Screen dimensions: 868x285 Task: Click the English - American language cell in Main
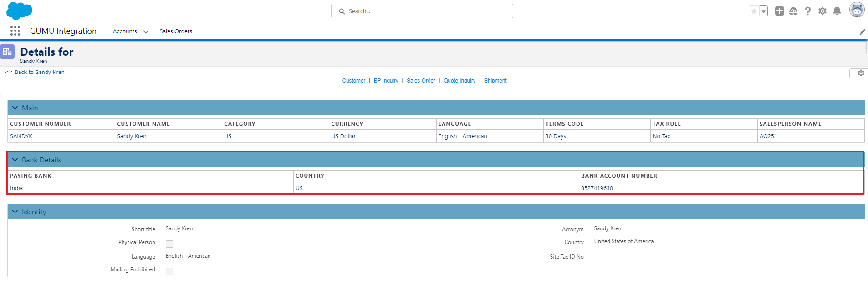pos(490,136)
